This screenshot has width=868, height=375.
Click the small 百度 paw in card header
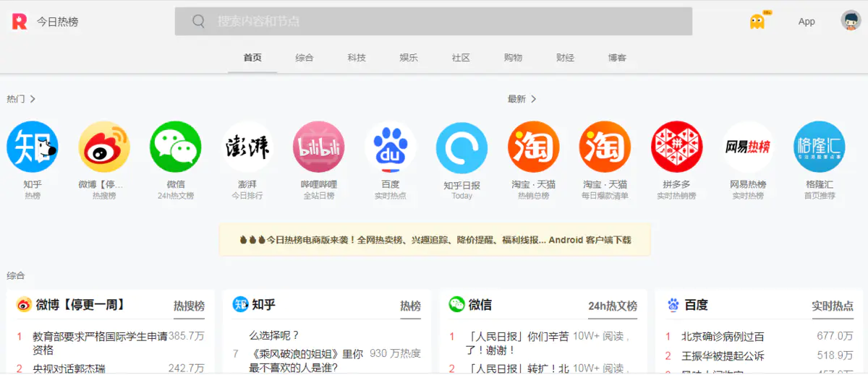(x=673, y=305)
